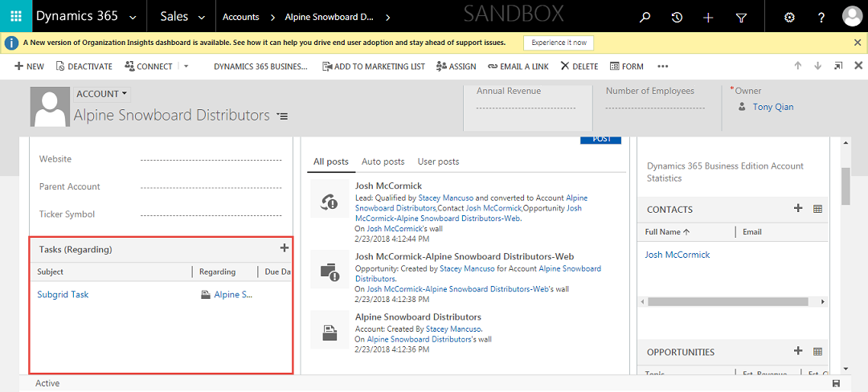Click the POST button
Screen dimensions: 868x392
(600, 140)
